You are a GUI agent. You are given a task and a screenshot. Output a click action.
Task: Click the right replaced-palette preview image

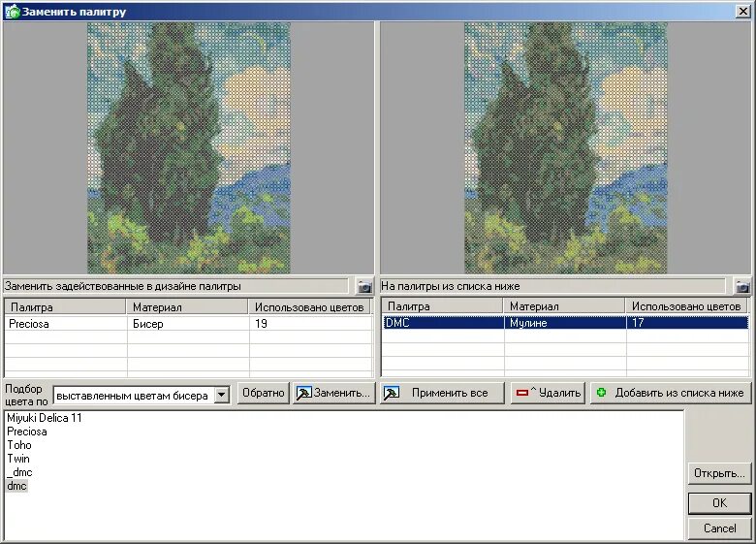coord(566,148)
